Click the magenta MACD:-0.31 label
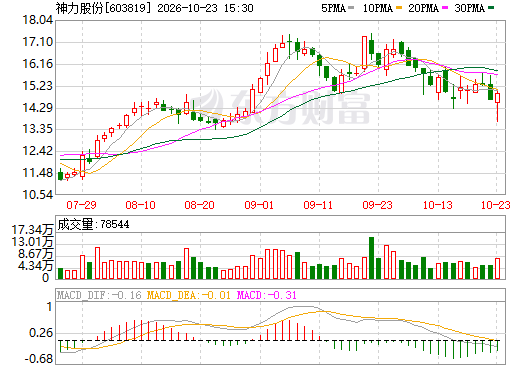The width and height of the screenshot is (520, 365). (266, 295)
